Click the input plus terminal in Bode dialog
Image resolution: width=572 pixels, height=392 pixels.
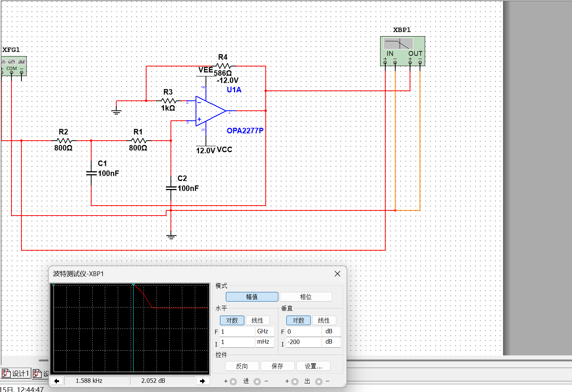click(x=233, y=382)
